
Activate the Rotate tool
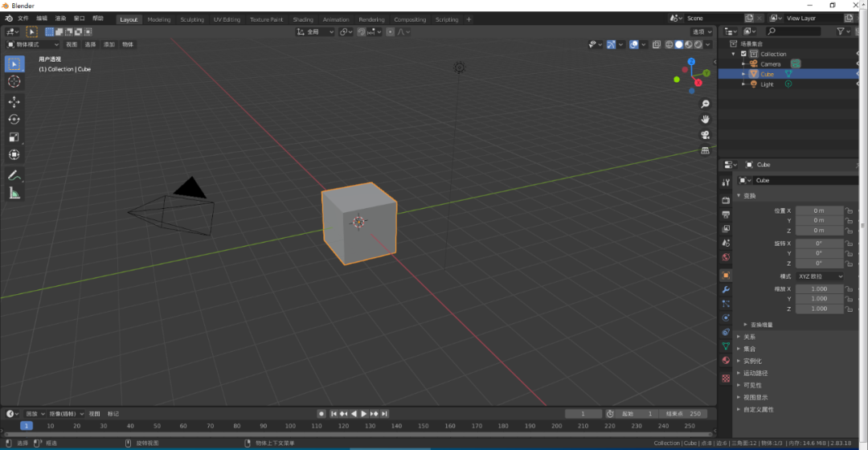pos(14,120)
